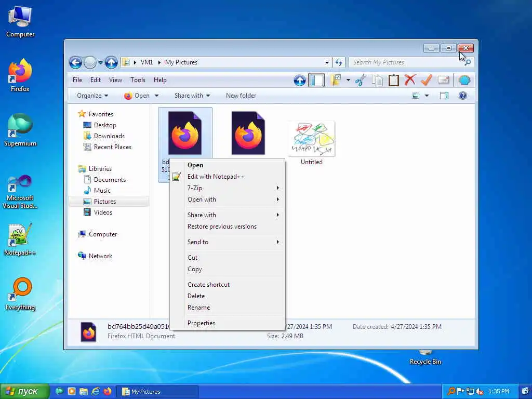The image size is (532, 399).
Task: Click My Pictures in address breadcrumb
Action: [x=181, y=62]
